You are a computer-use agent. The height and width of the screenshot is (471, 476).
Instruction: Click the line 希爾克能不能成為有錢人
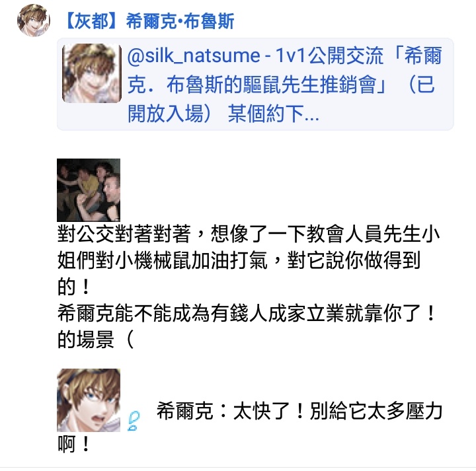click(247, 313)
